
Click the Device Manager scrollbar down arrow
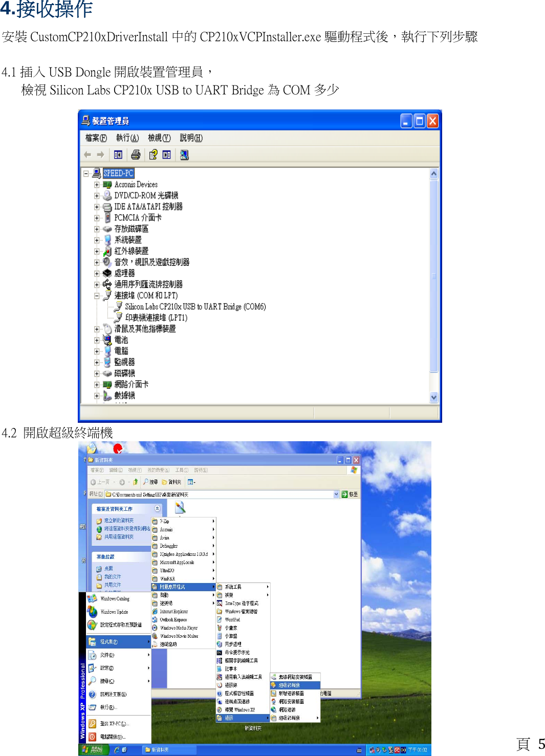434,397
